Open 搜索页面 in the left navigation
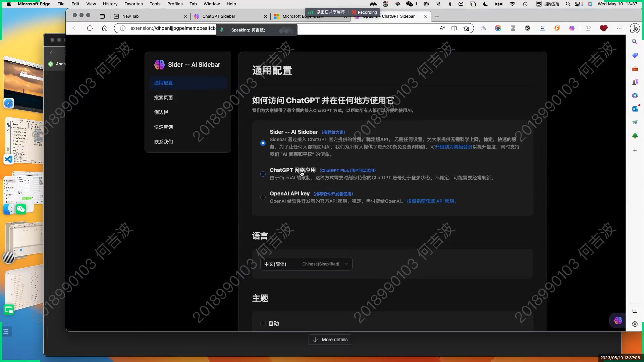The width and height of the screenshot is (644, 362). click(163, 98)
